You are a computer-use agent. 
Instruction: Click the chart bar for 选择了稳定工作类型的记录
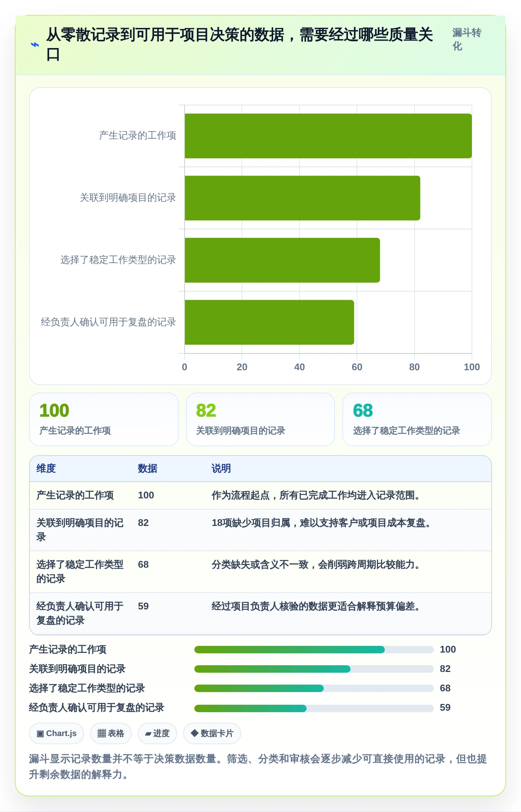pyautogui.click(x=282, y=260)
